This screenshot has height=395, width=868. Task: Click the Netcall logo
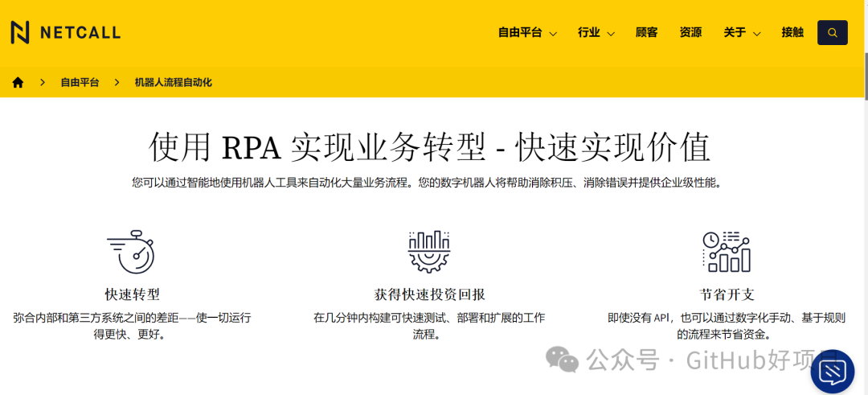66,33
